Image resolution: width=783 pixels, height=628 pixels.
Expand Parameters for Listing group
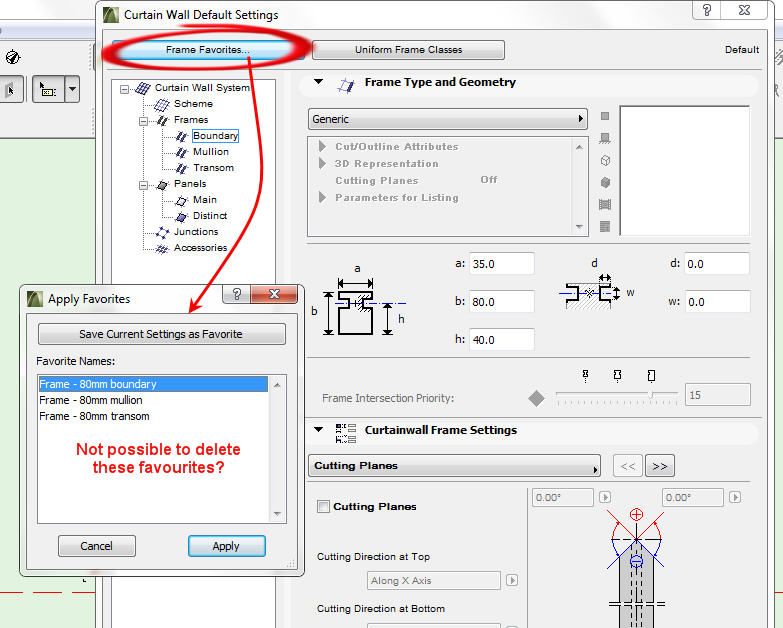(x=323, y=197)
